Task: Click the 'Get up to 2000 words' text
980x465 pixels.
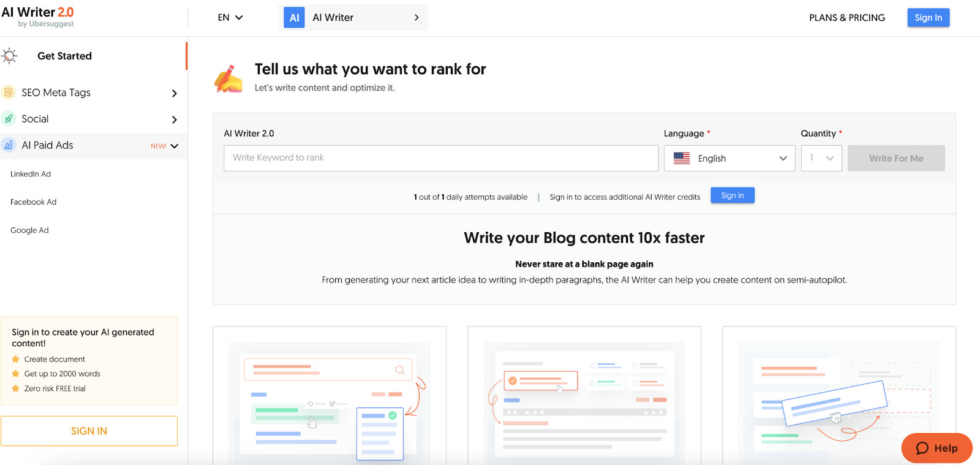Action: pyautogui.click(x=62, y=374)
